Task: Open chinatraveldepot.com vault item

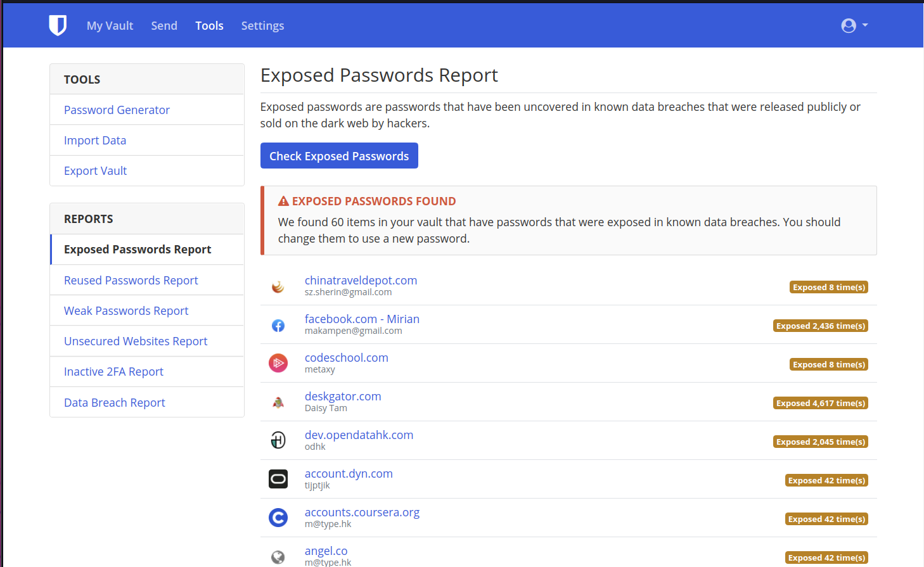Action: click(x=361, y=280)
